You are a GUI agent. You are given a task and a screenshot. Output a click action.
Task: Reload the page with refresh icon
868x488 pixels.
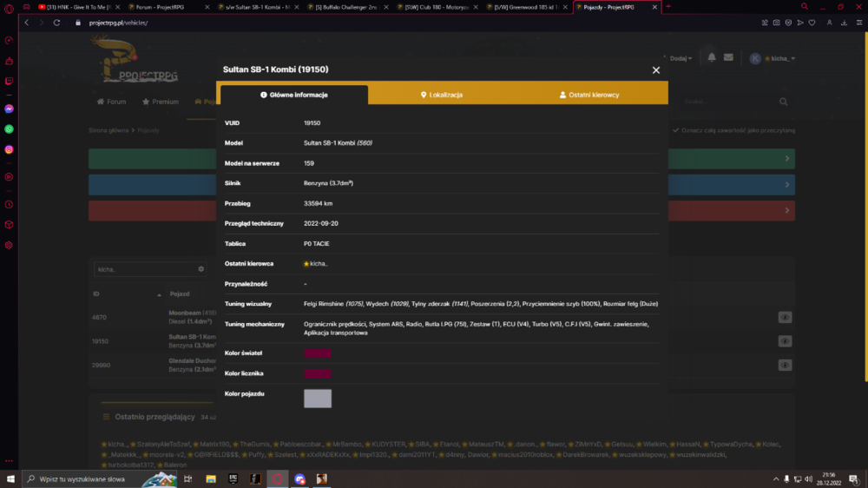pyautogui.click(x=56, y=23)
